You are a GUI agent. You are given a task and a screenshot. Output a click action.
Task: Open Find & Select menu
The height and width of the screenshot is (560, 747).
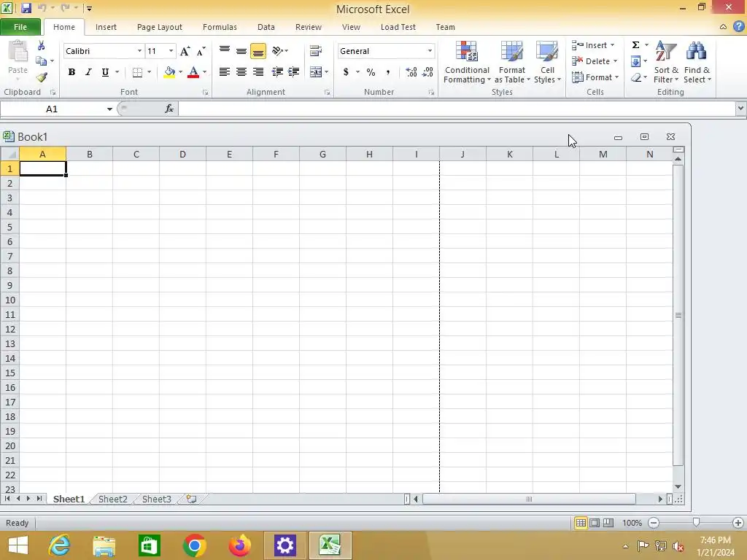tap(697, 63)
